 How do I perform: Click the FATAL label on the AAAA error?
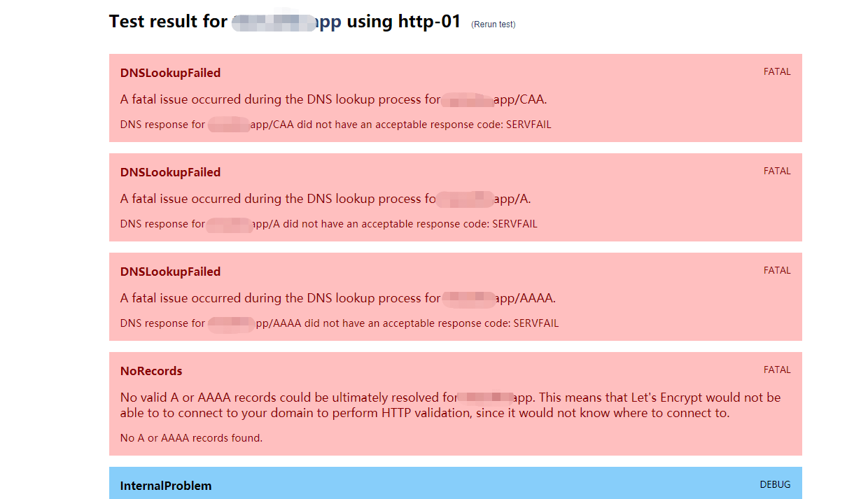(777, 270)
